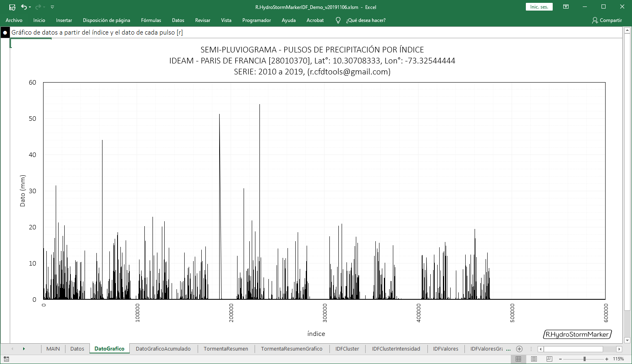The image size is (632, 364).
Task: Click the macro record status icon
Action: pyautogui.click(x=6, y=359)
